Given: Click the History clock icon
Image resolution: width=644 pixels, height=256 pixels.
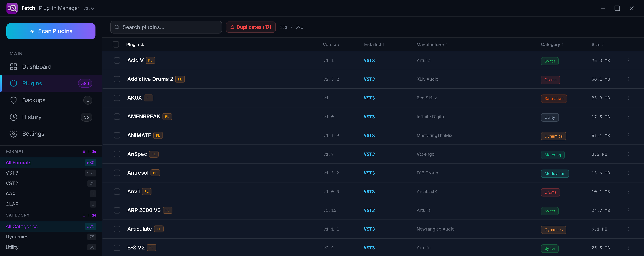Looking at the screenshot, I should 13,117.
